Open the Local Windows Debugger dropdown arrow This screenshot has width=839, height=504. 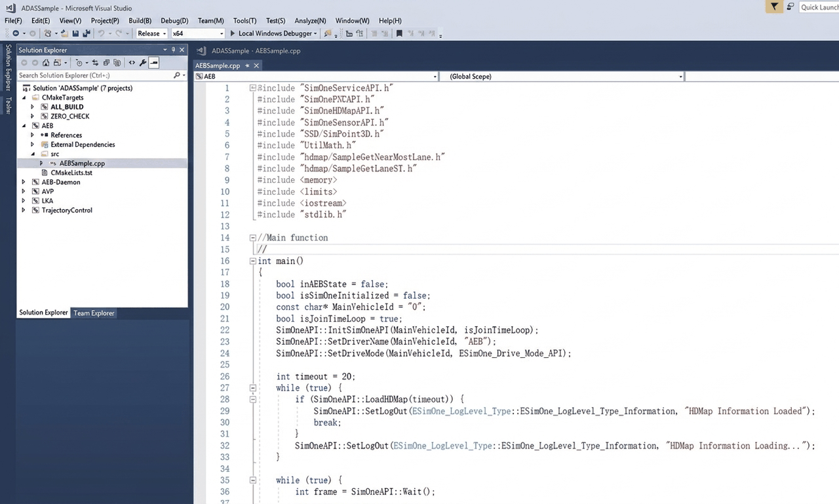coord(316,33)
